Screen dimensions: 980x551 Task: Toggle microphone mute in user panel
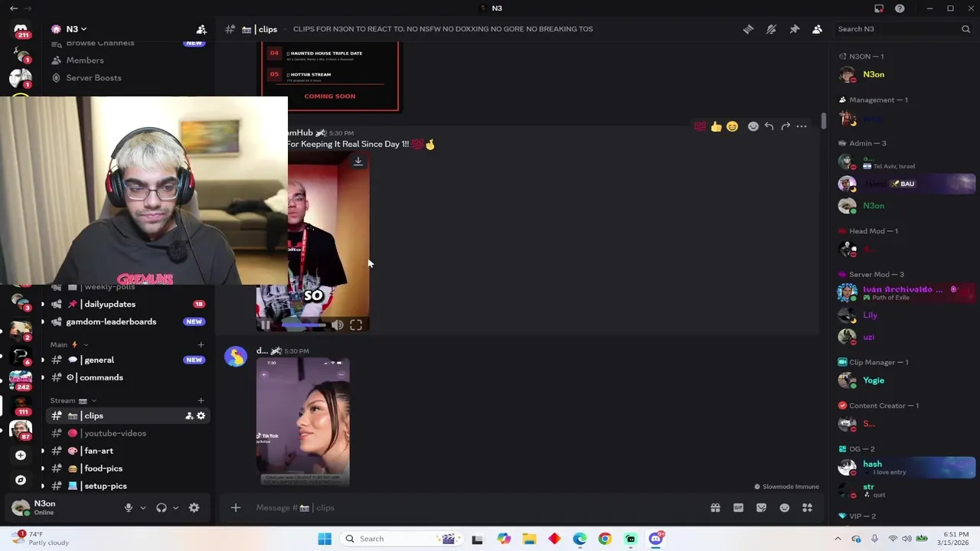[129, 507]
